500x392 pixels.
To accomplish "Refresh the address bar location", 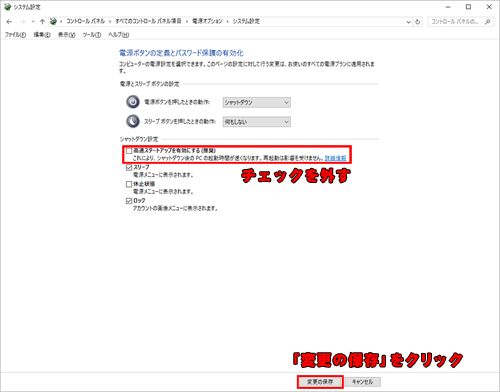I will (x=417, y=22).
